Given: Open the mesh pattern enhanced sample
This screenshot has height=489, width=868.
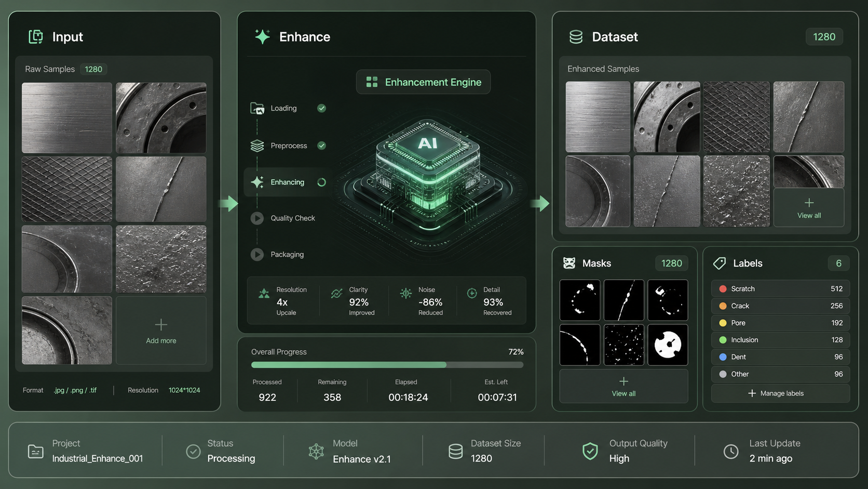Looking at the screenshot, I should click(x=736, y=116).
